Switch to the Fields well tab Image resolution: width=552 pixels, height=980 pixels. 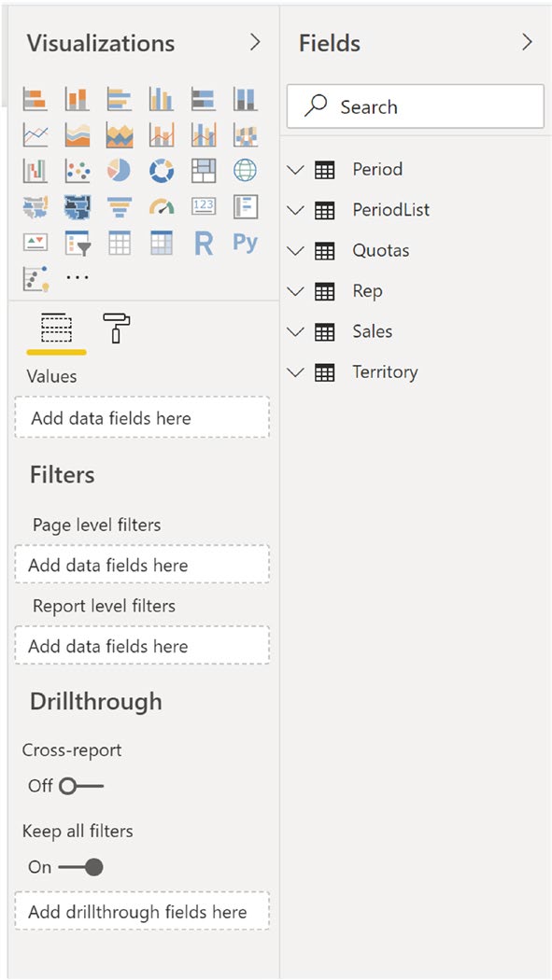[56, 329]
